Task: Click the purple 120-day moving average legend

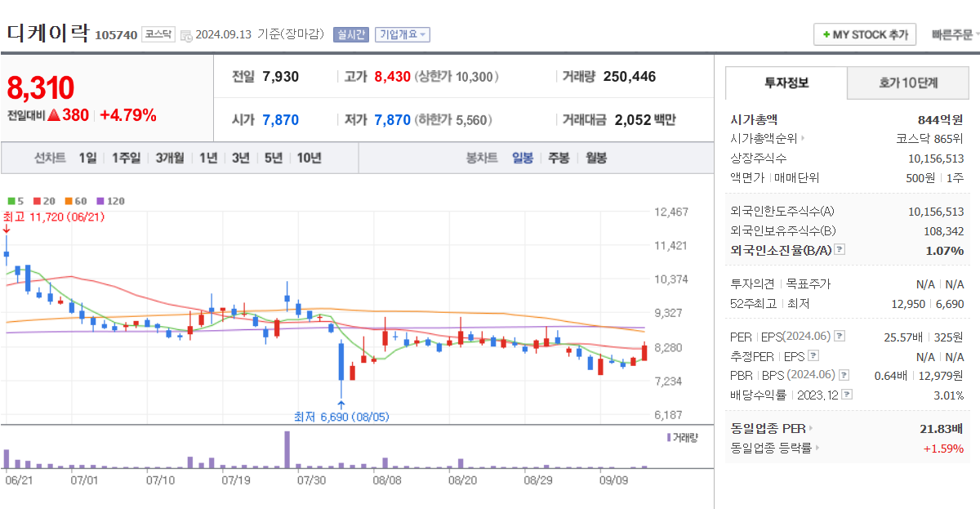Action: tap(110, 201)
